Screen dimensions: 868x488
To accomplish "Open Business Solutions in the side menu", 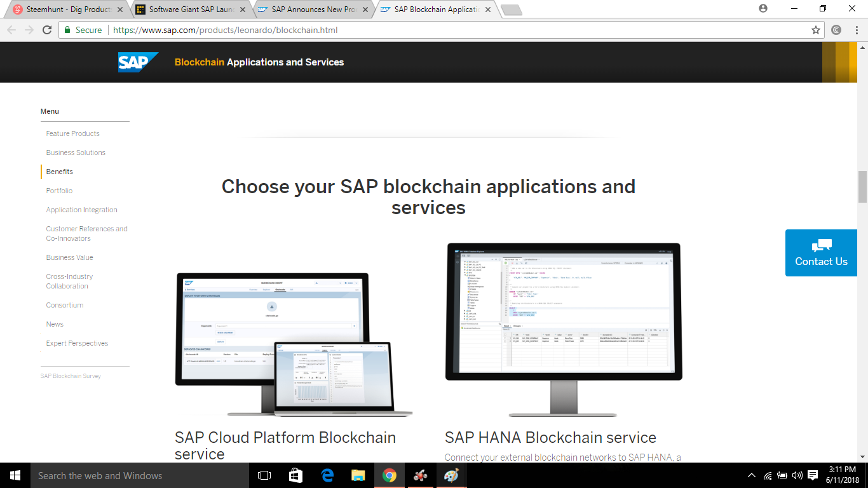I will click(76, 152).
